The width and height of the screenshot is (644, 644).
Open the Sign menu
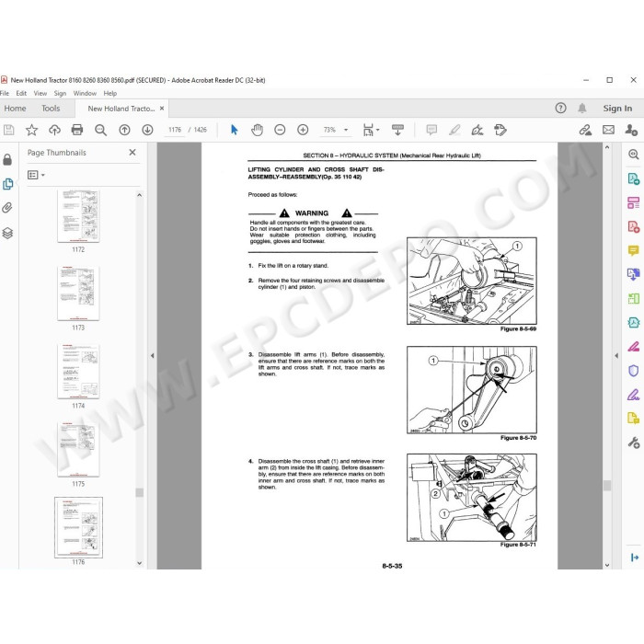pos(60,93)
